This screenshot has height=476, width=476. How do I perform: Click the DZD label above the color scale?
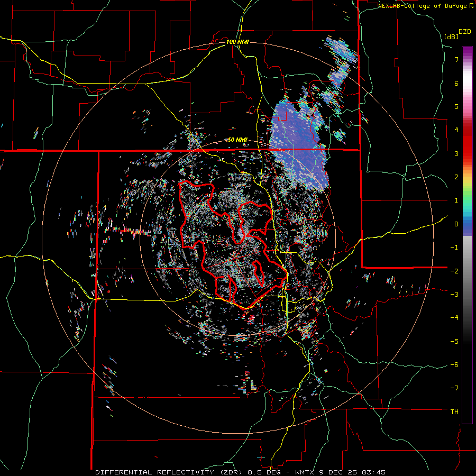[465, 32]
